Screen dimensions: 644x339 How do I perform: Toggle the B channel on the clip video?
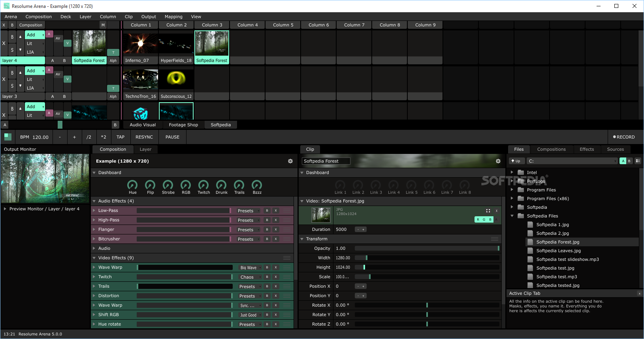point(490,219)
